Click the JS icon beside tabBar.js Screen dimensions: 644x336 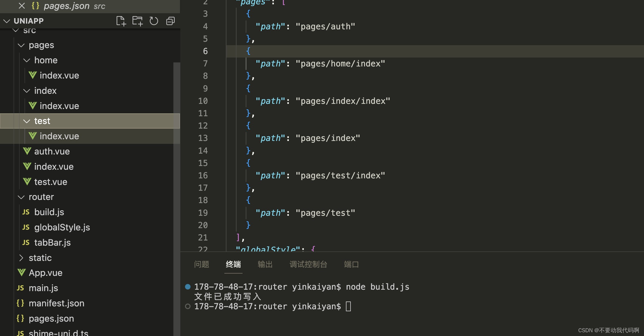pos(26,242)
